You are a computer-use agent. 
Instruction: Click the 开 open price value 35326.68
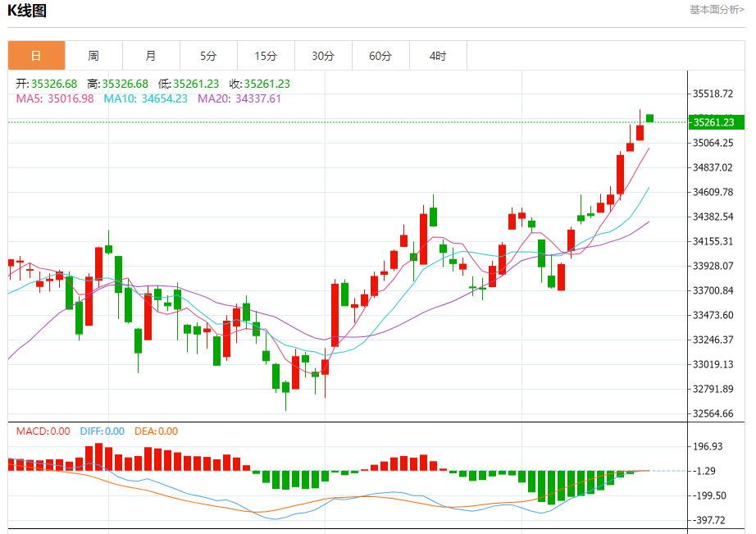[x=54, y=84]
